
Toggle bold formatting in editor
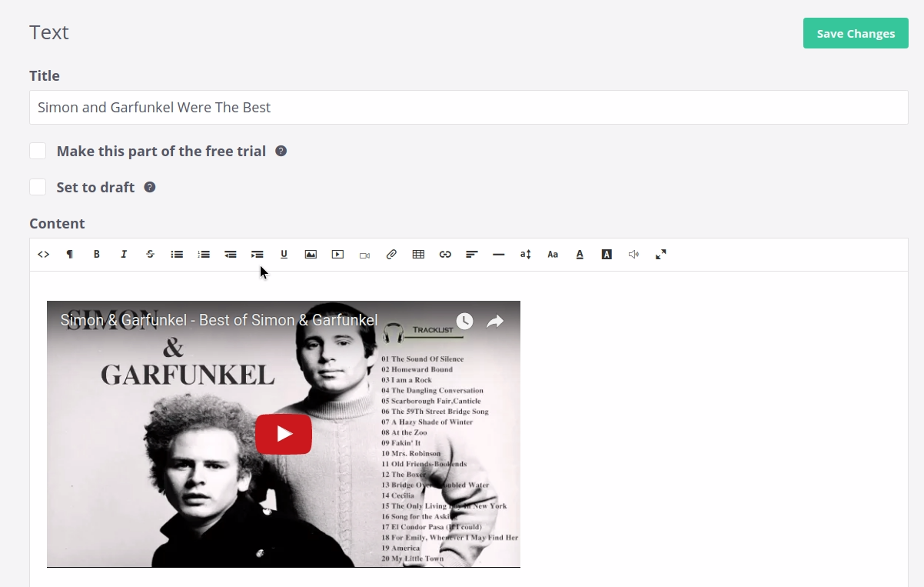pyautogui.click(x=97, y=255)
